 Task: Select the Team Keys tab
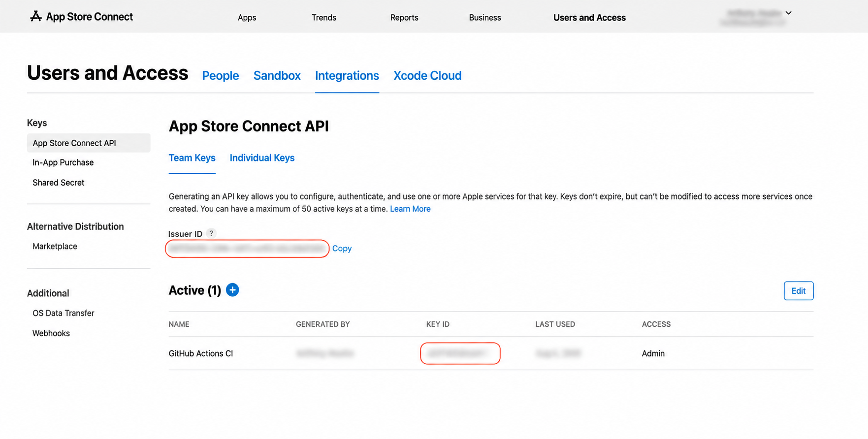[x=192, y=158]
